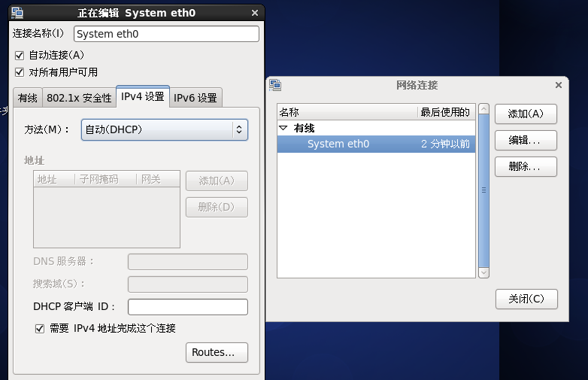Click the 地址 column header in the address table
Viewport: 588px width, 380px height.
coord(54,179)
